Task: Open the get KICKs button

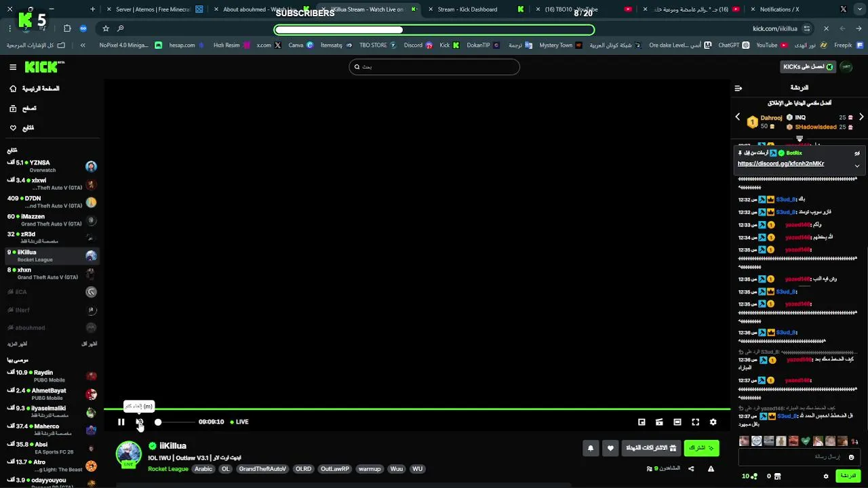Action: pyautogui.click(x=808, y=66)
